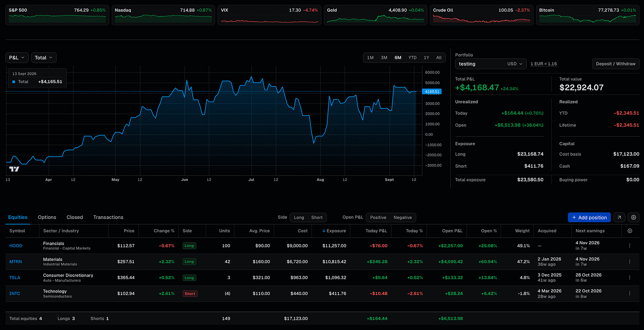Click the Add position button
The image size is (644, 330).
589,217
